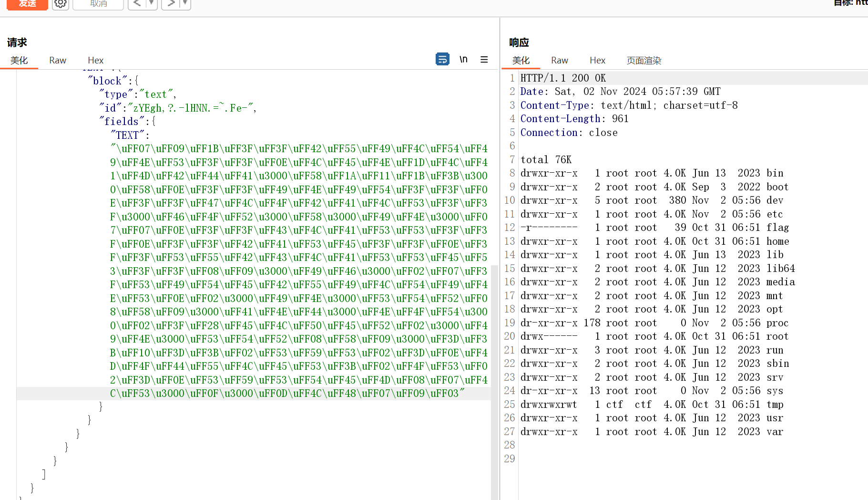
Task: Click the Content-Length: 961 header
Action: pos(574,118)
